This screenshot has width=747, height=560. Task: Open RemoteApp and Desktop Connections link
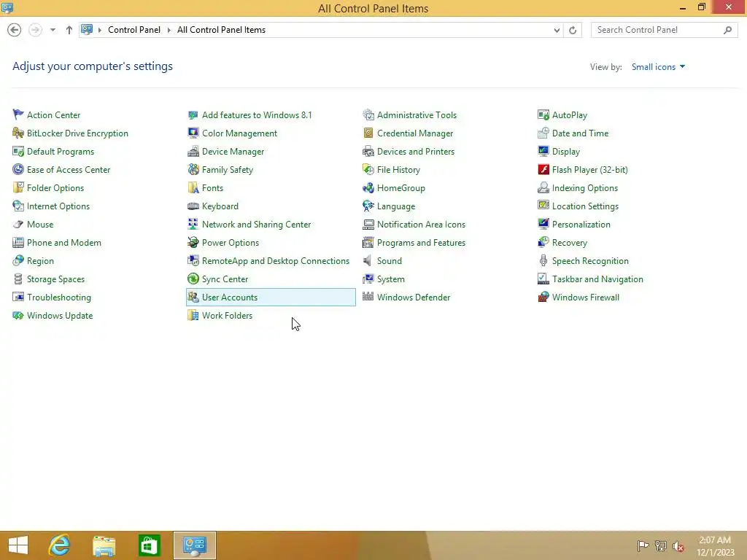click(276, 261)
